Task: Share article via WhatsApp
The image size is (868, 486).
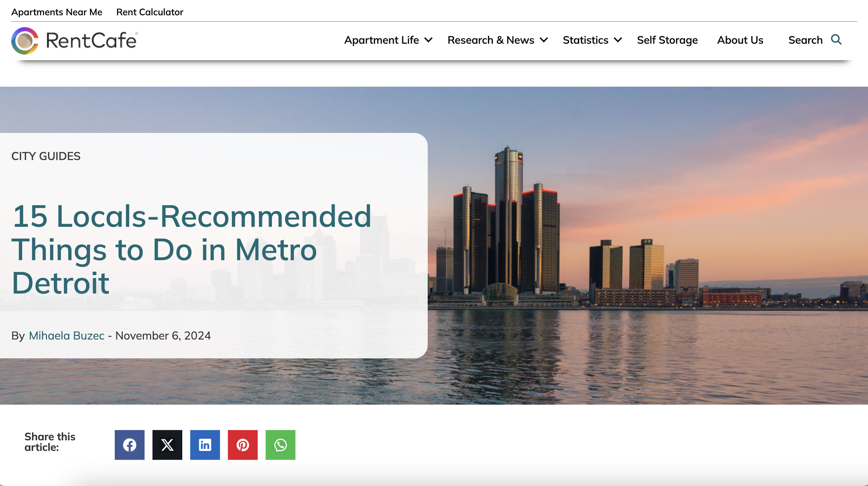Action: pos(280,445)
